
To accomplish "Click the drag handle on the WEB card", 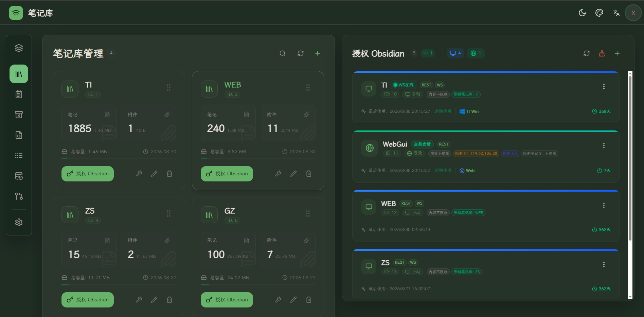I will [x=308, y=88].
